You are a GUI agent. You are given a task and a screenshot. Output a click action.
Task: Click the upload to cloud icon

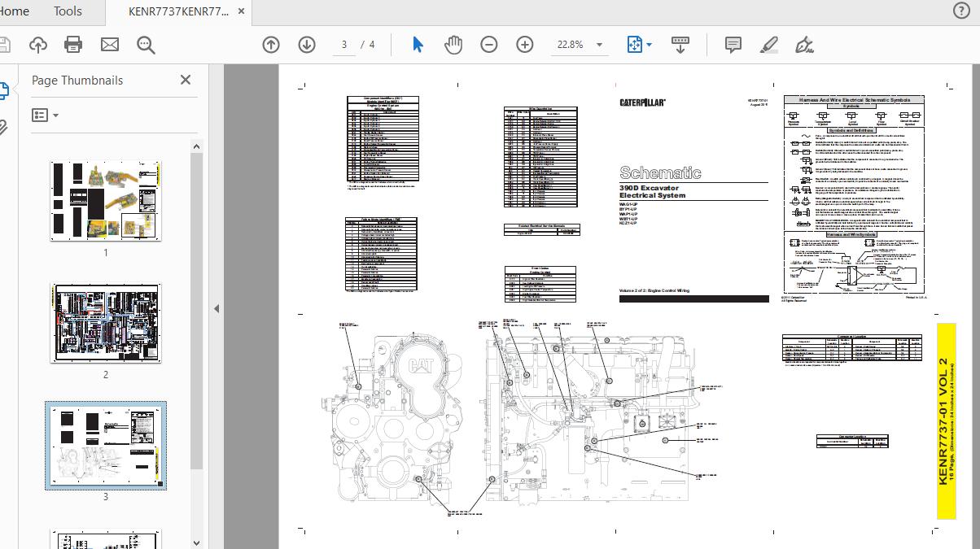pyautogui.click(x=38, y=45)
